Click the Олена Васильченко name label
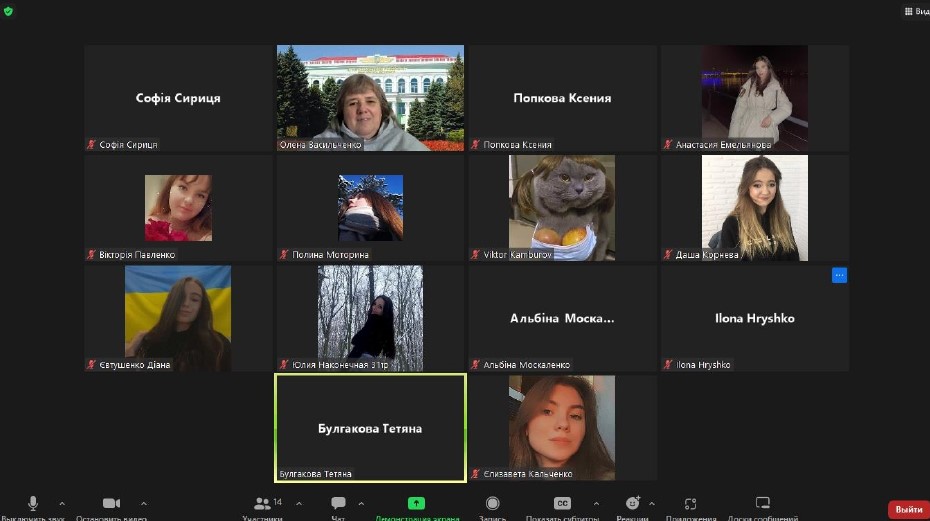The height and width of the screenshot is (521, 930). [320, 144]
